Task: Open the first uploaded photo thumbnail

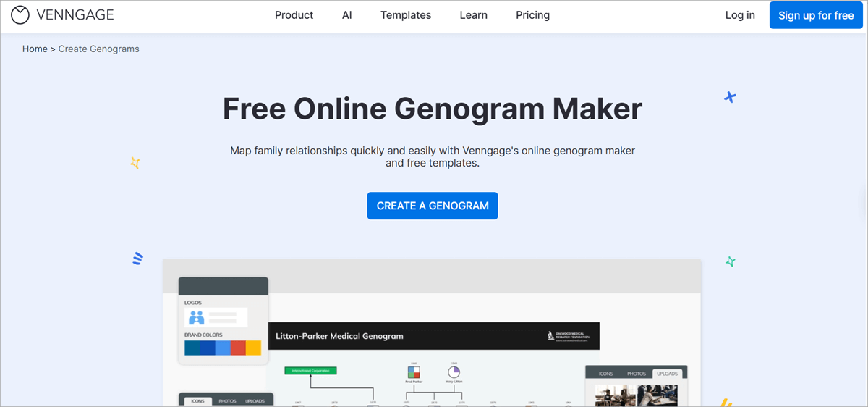Action: click(614, 395)
